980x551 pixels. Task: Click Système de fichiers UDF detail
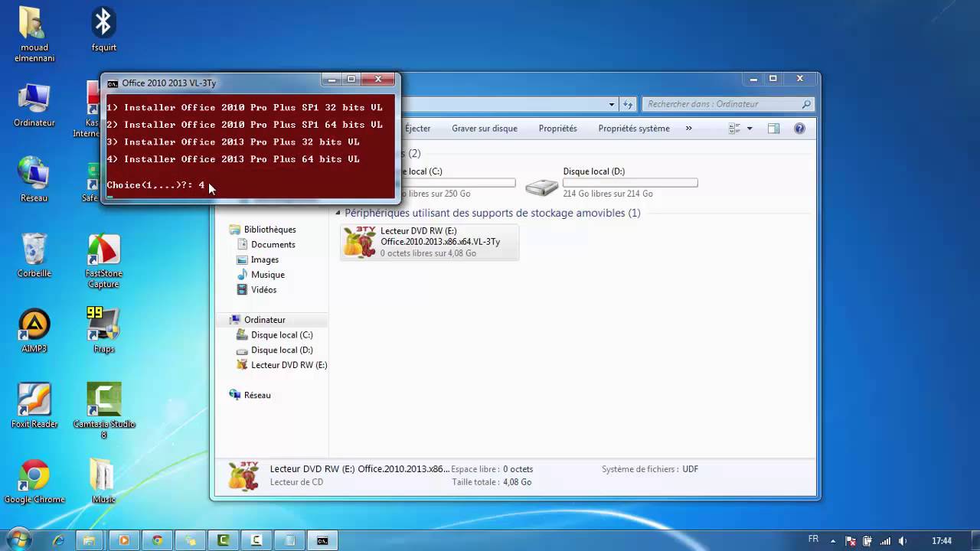[650, 469]
